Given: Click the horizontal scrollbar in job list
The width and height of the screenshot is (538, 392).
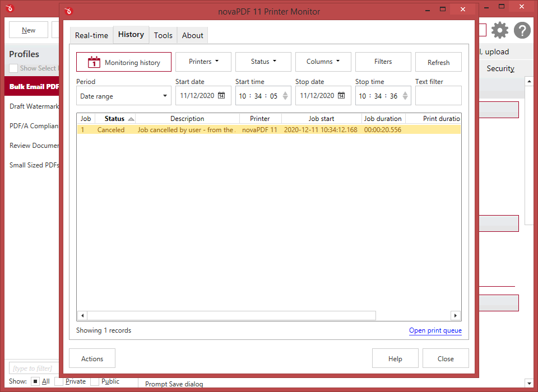Looking at the screenshot, I should point(231,315).
